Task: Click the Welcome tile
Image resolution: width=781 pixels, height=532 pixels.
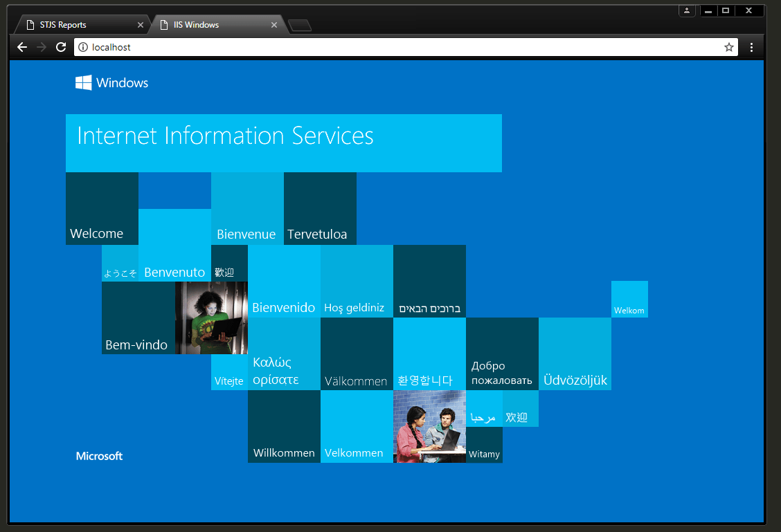Action: (x=102, y=208)
